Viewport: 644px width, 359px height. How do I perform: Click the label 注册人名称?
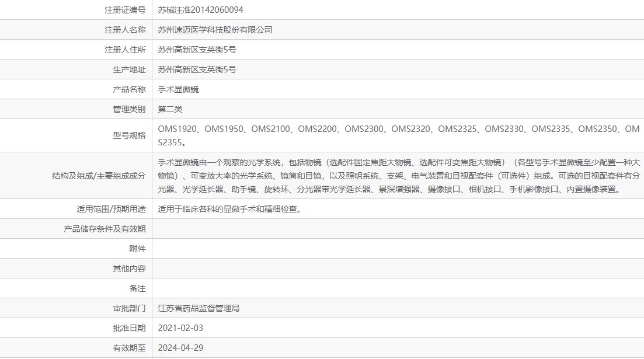tap(125, 30)
